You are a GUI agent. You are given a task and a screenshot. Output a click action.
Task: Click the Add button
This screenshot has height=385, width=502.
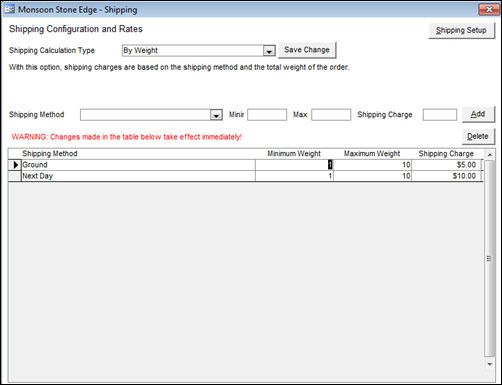point(478,114)
